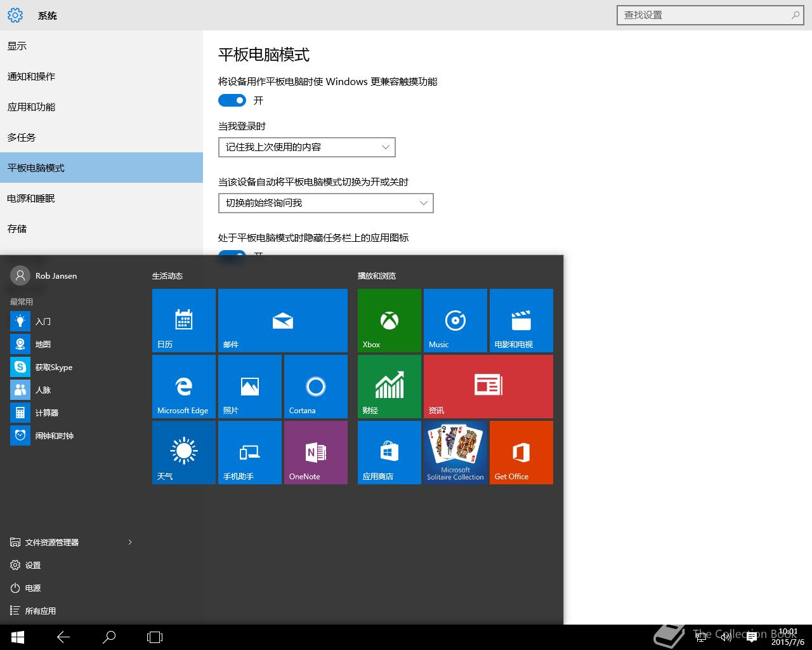Screen dimensions: 812x650
Task: Launch the OneNote tile
Action: click(316, 453)
